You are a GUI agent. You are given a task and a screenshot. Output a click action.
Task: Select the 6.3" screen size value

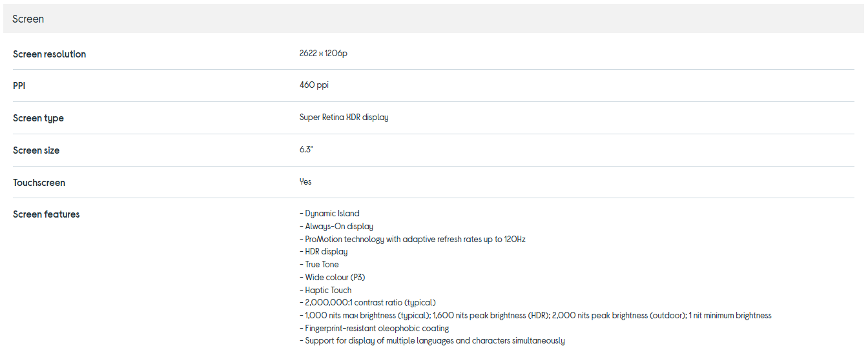(x=306, y=150)
